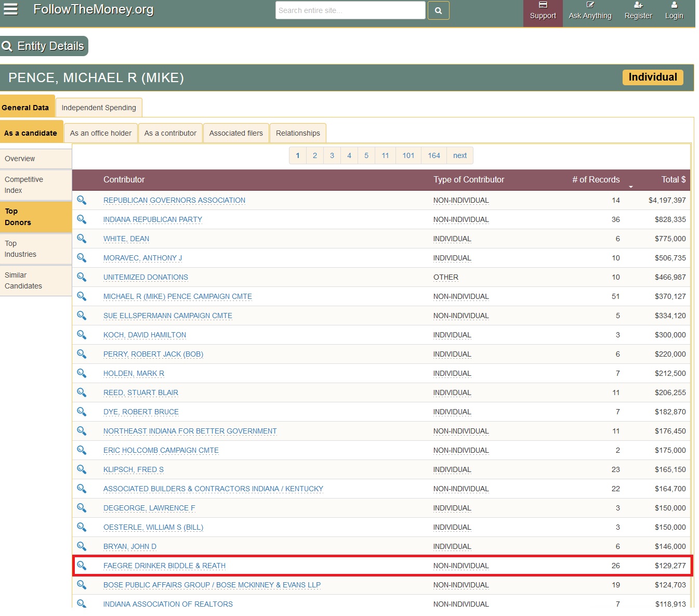Open the hamburger menu icon
Screen dimensions: 699x616
(x=10, y=9)
